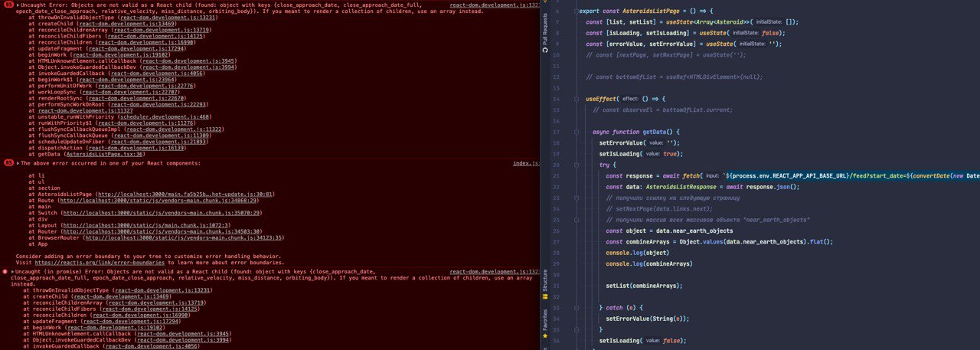Open react-dom.development.js:23964 link at beginWork$1
The image size is (980, 350).
128,79
